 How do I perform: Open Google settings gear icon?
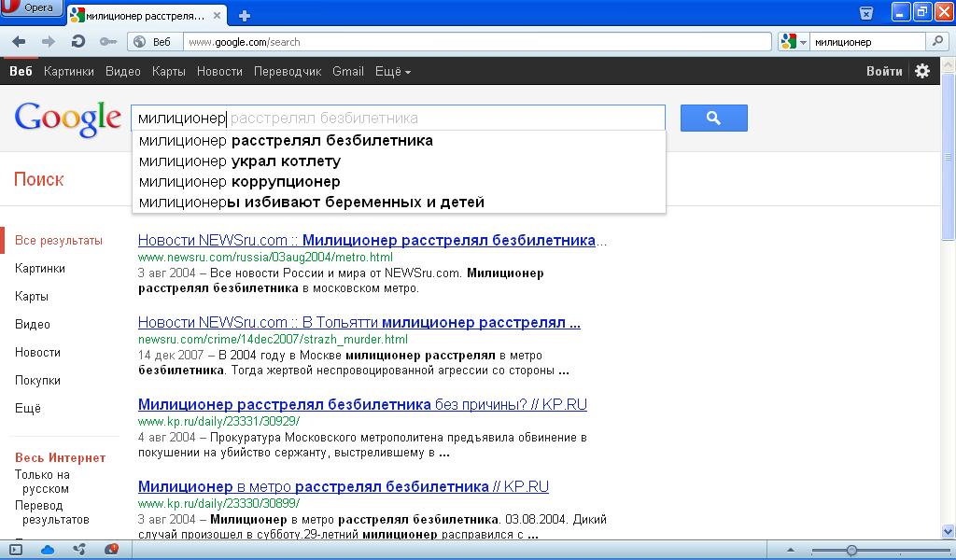pyautogui.click(x=922, y=71)
